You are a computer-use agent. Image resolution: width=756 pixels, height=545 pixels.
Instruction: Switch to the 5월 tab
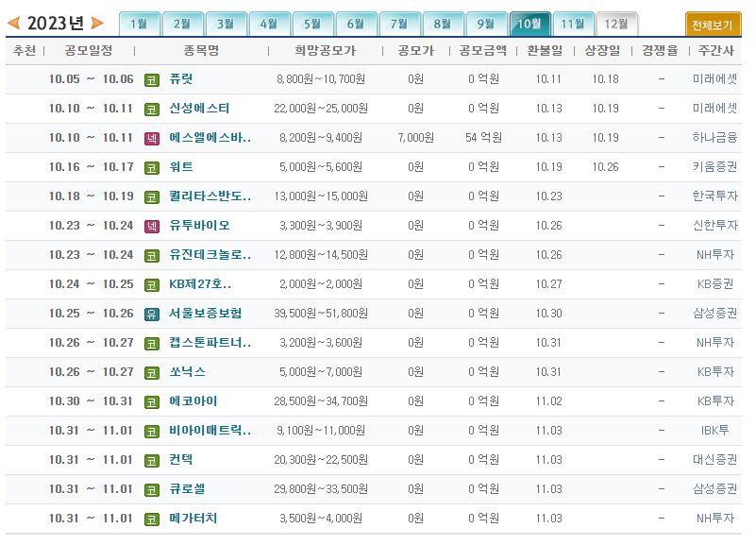click(313, 24)
